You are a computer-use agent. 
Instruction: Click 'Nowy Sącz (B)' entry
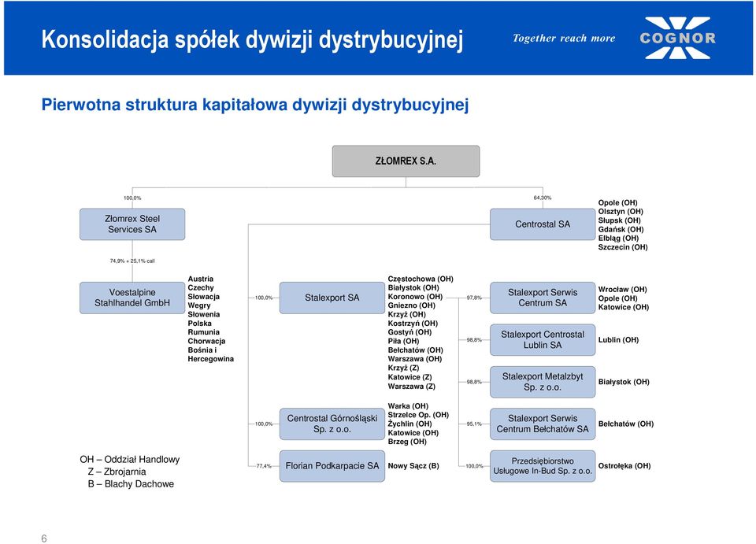(413, 466)
